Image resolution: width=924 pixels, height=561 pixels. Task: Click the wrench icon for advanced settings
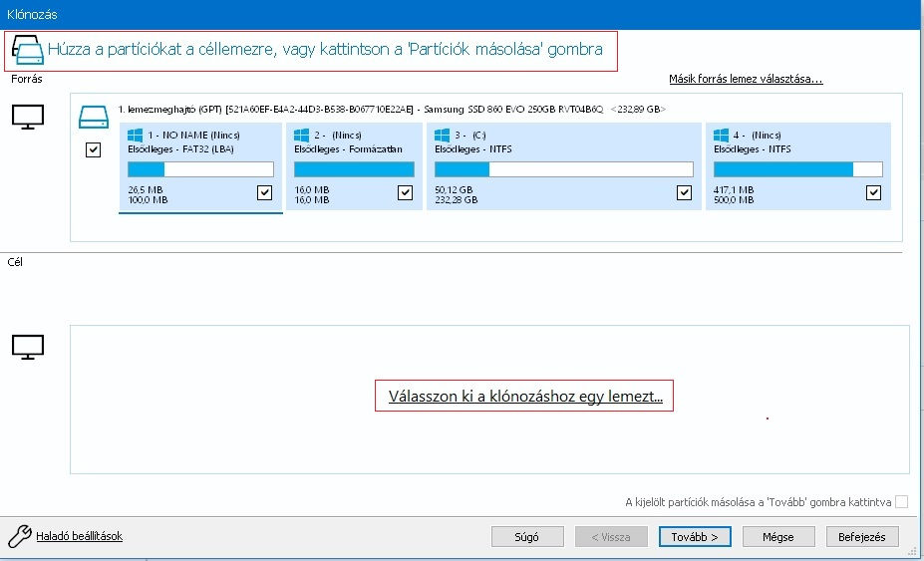pyautogui.click(x=19, y=536)
